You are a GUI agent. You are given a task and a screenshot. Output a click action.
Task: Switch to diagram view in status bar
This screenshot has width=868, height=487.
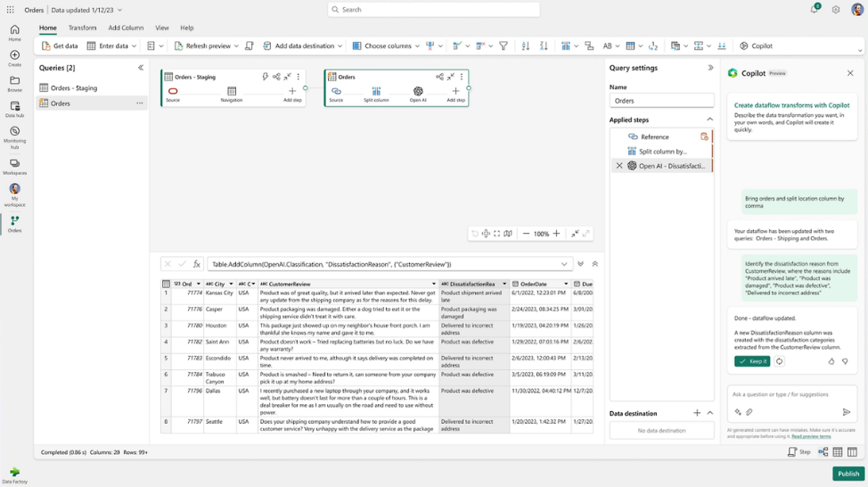pos(823,452)
